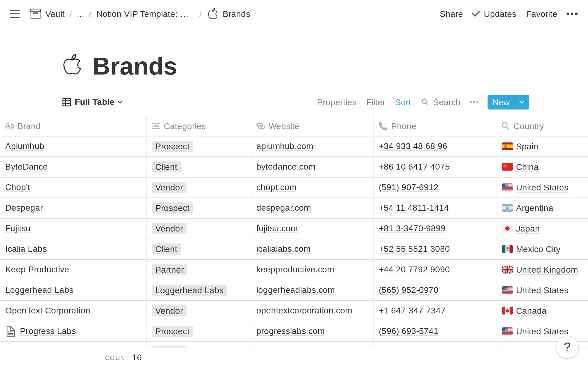Open the Sort menu
This screenshot has width=588, height=368.
pos(403,102)
